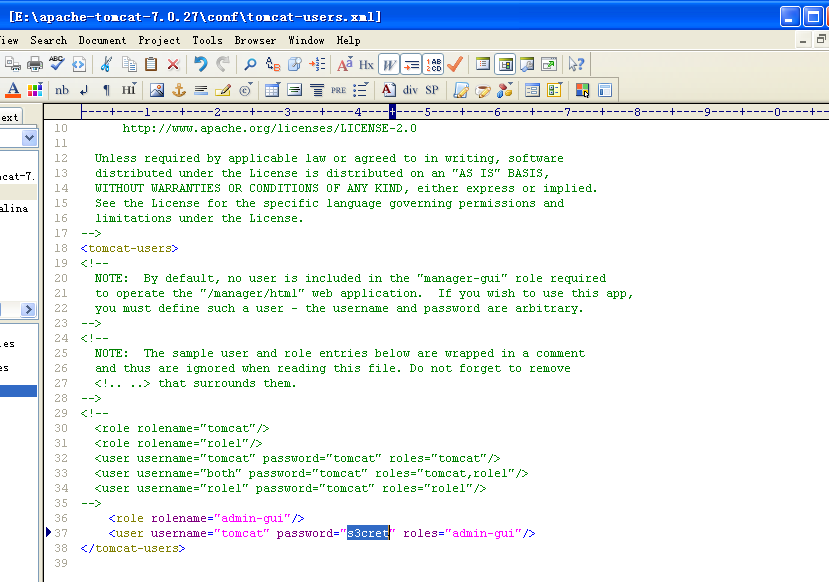The image size is (829, 582).
Task: Click the Hx hex viewer icon
Action: click(x=366, y=64)
